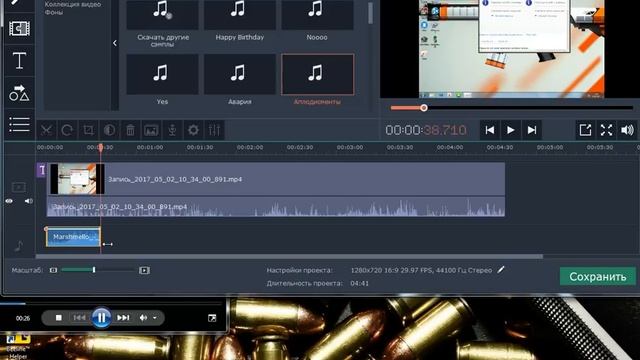Click the video track icon in the timeline header
Screen dimensions: 640x360
[19, 187]
